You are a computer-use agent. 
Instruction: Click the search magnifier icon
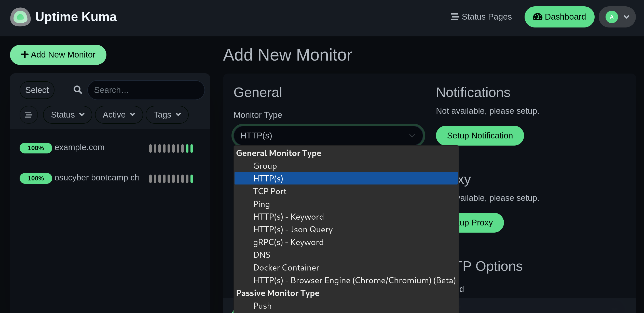pos(78,90)
